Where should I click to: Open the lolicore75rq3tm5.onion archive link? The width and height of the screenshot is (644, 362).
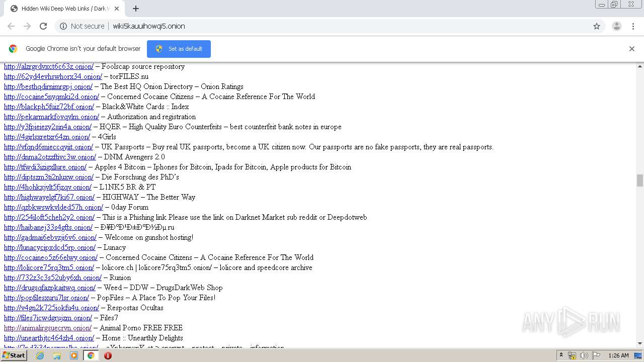49,267
